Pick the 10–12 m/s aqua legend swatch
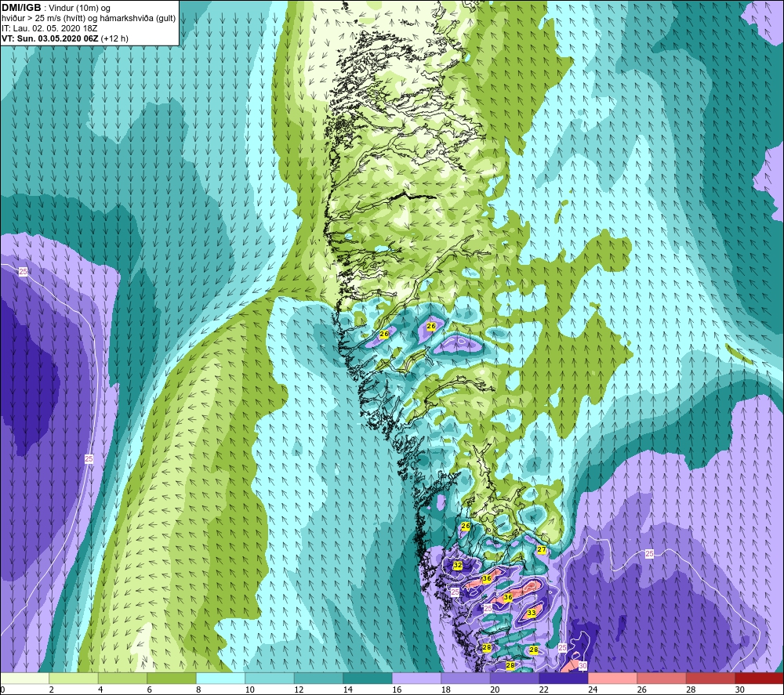This screenshot has width=784, height=695. pyautogui.click(x=270, y=678)
